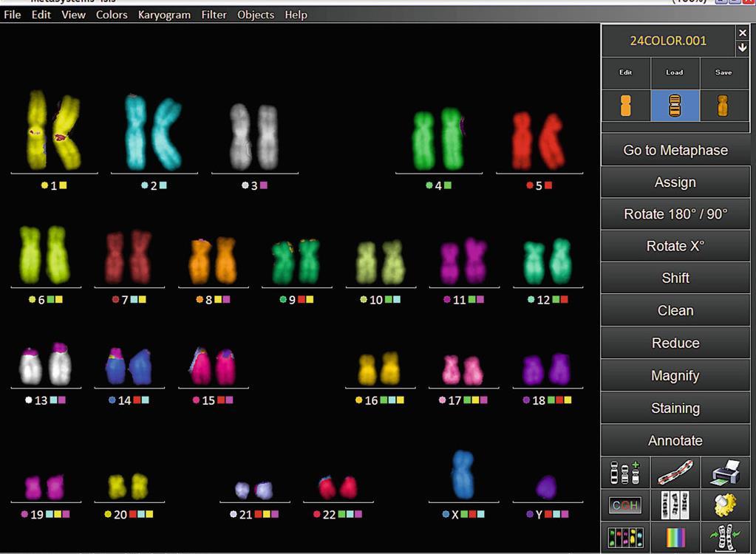
Task: Open the View menu
Action: pos(73,15)
